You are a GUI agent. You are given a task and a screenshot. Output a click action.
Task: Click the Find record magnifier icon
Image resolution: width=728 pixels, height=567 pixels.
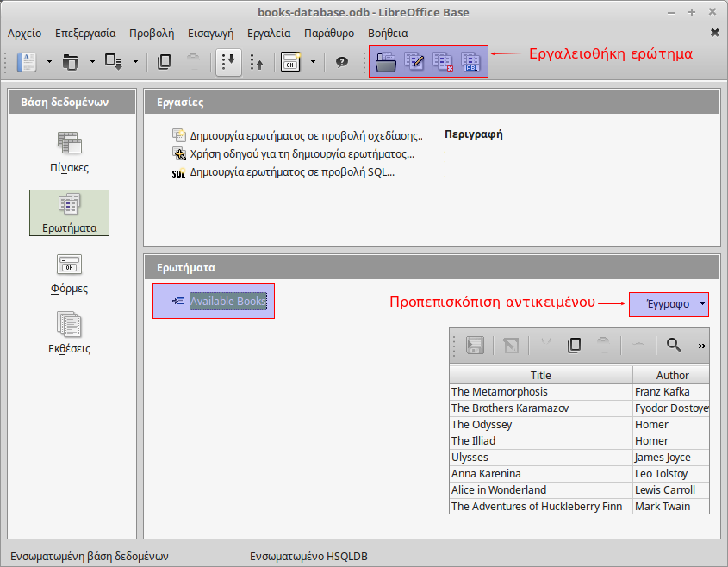pos(674,345)
